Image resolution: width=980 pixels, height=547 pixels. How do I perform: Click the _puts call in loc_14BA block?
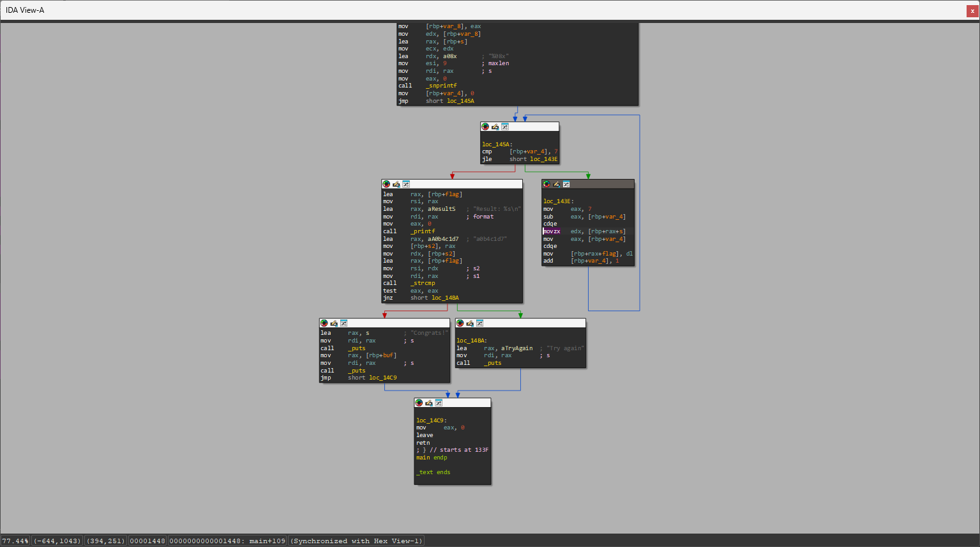pyautogui.click(x=492, y=363)
